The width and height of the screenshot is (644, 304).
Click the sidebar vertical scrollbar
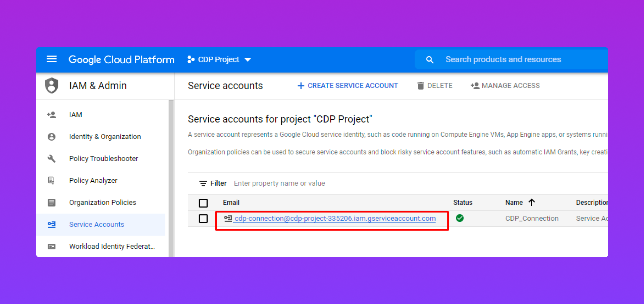click(171, 178)
